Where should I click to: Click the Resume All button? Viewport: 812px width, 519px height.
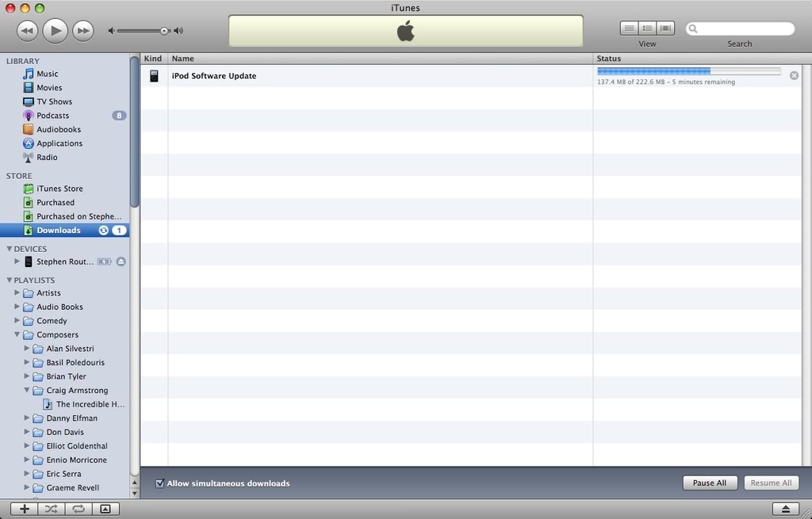(x=771, y=483)
